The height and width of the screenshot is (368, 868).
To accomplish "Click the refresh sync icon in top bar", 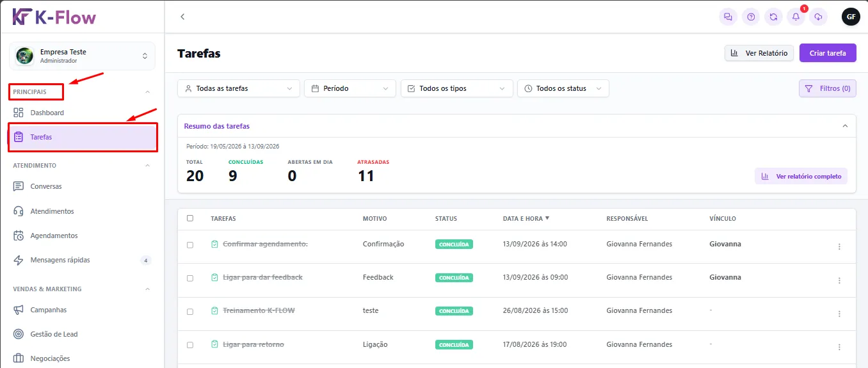I will [x=773, y=17].
